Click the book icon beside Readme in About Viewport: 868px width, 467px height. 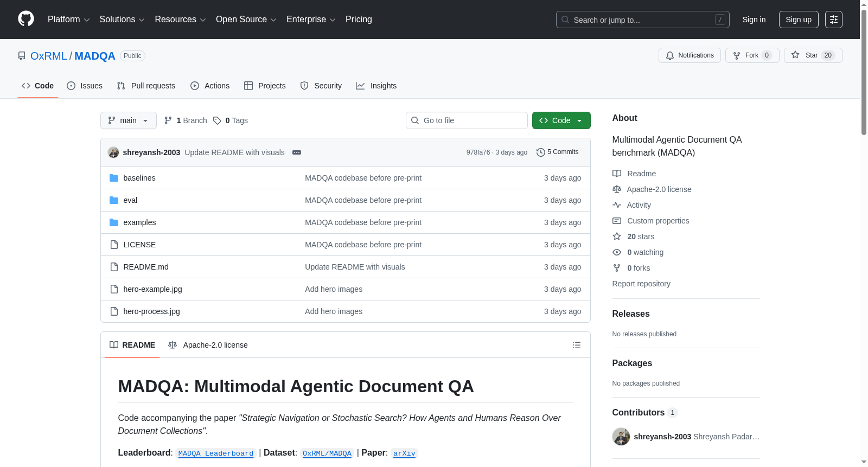click(617, 174)
